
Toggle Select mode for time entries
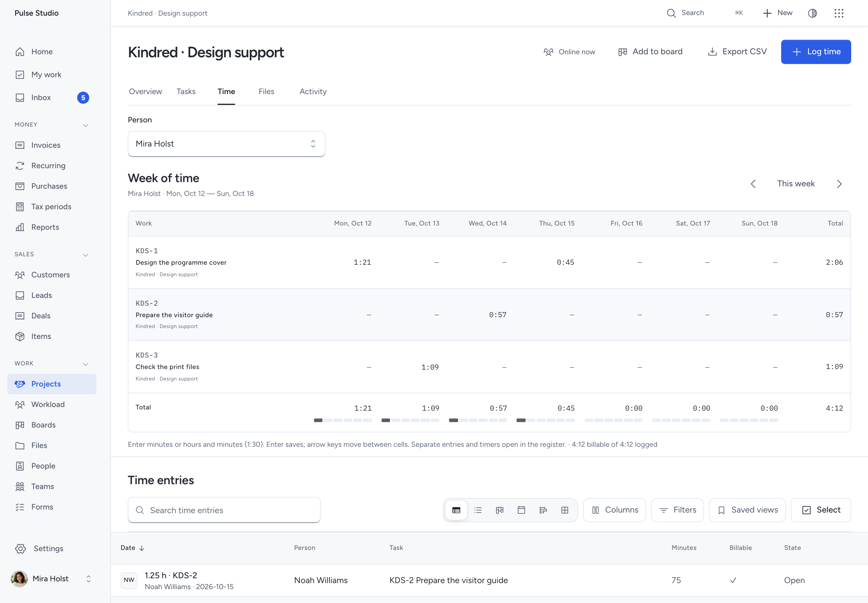[821, 510]
